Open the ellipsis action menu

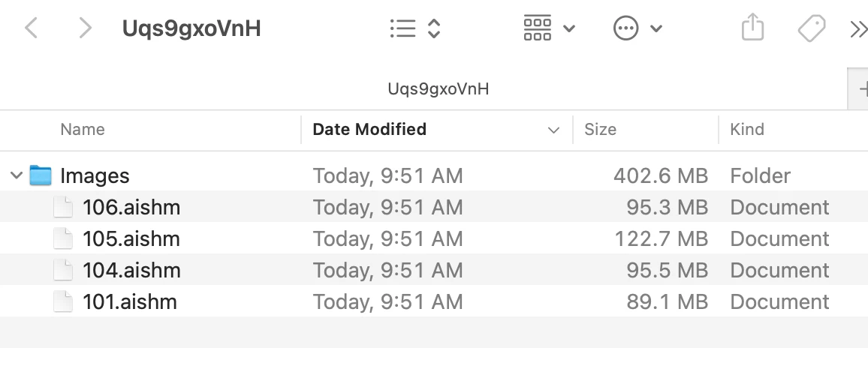coord(637,28)
